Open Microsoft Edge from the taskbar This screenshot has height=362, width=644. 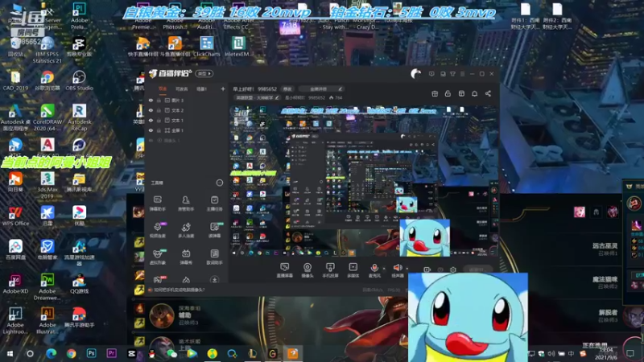[x=52, y=353]
